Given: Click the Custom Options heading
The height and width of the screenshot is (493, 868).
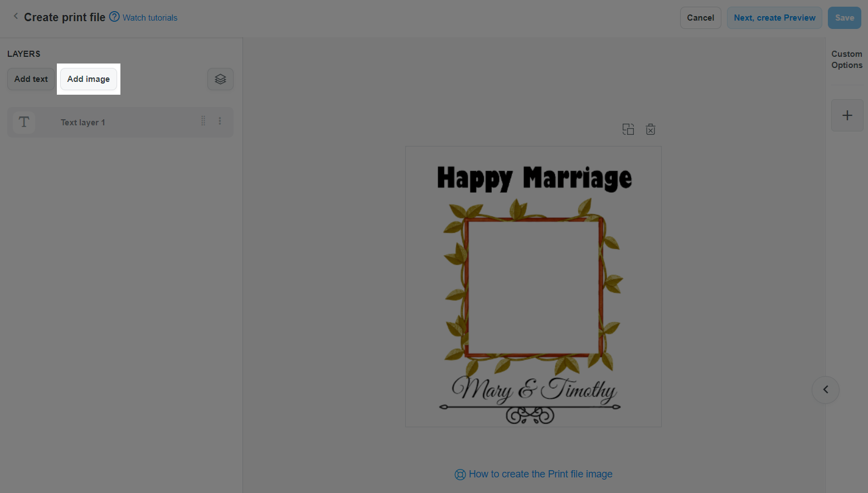Looking at the screenshot, I should tap(847, 60).
